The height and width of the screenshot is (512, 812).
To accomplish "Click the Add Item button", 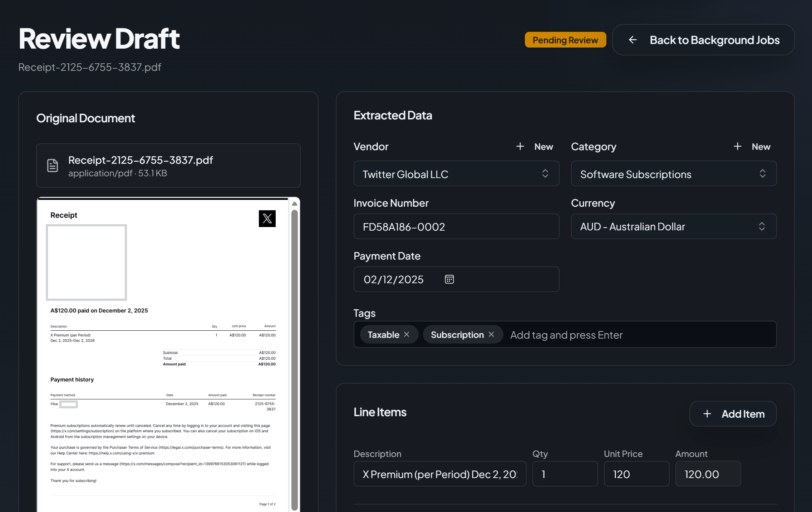I will [733, 414].
